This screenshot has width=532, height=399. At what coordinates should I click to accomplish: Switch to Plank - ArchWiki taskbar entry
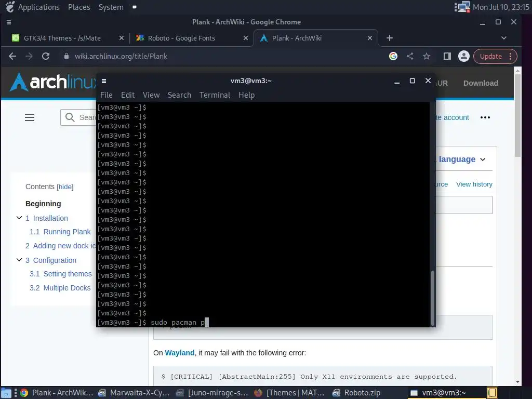57,393
